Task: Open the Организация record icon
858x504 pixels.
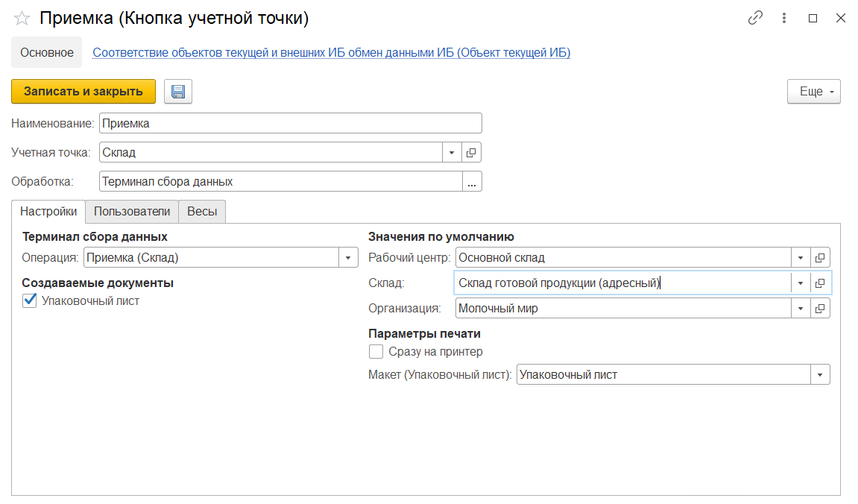Action: tap(820, 309)
